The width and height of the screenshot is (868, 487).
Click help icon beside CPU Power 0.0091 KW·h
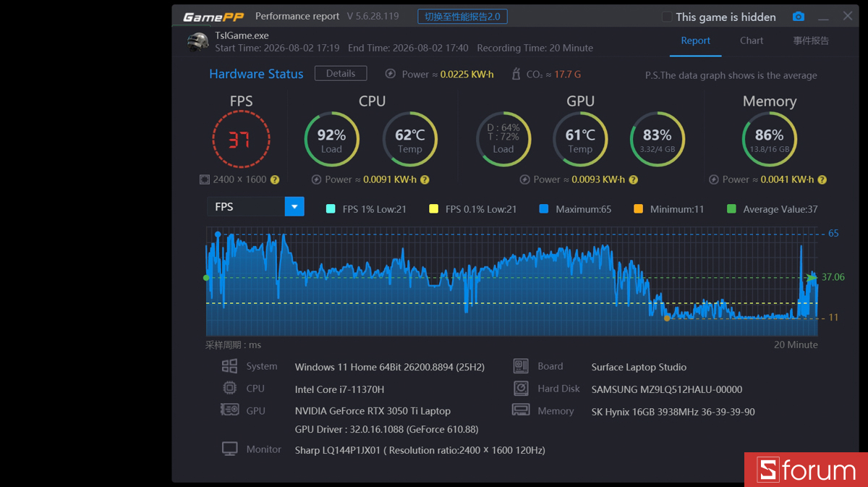[425, 179]
